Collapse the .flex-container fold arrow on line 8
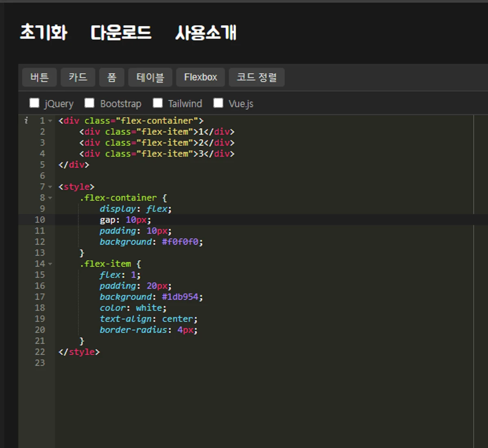This screenshot has width=488, height=448. pyautogui.click(x=50, y=198)
